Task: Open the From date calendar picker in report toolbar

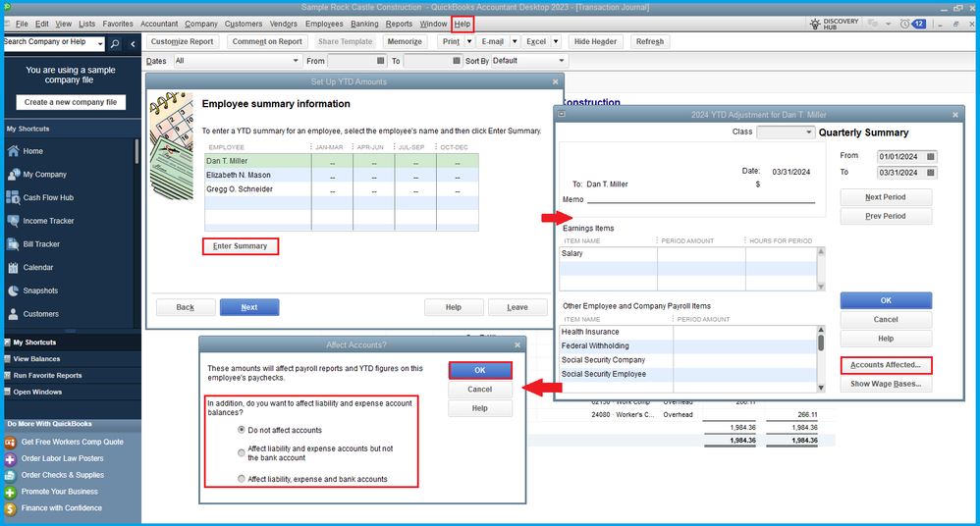Action: [381, 61]
